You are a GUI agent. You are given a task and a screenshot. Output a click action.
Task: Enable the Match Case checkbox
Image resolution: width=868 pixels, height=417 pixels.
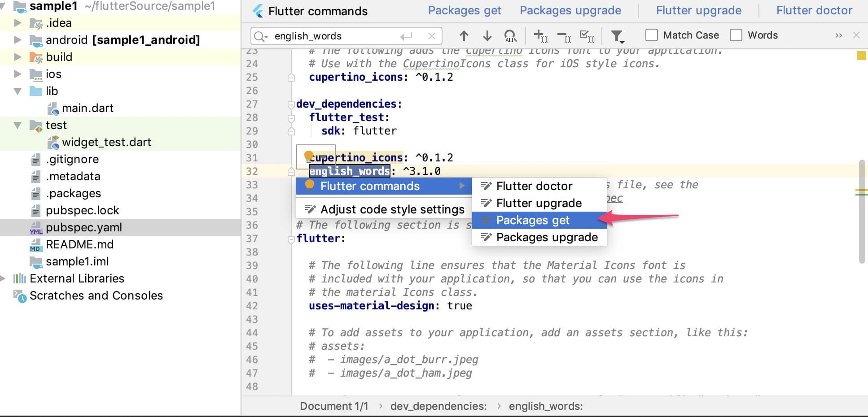pos(651,35)
